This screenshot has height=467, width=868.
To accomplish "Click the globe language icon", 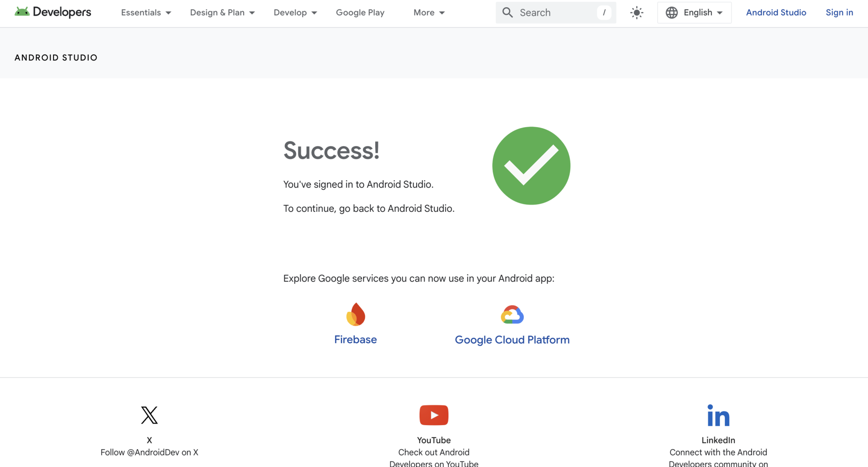I will 672,13.
